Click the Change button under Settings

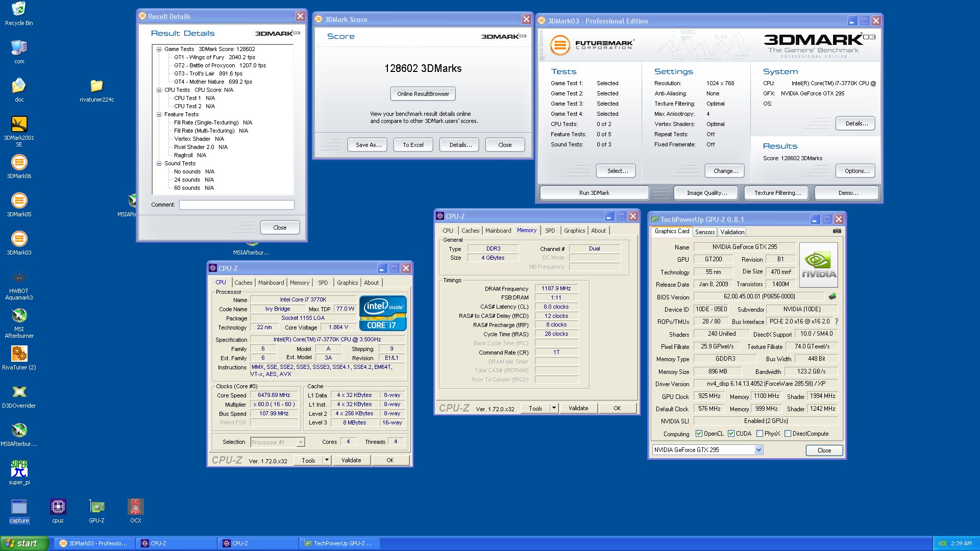[725, 171]
